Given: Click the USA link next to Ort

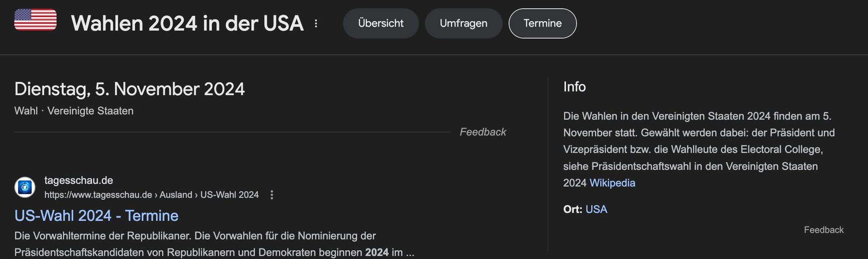Looking at the screenshot, I should tap(596, 209).
